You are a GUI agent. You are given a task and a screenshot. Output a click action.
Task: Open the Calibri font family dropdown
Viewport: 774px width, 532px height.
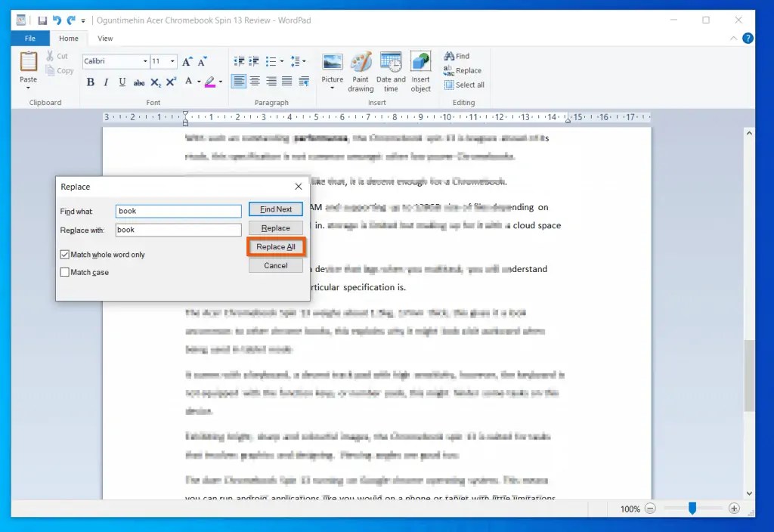(144, 61)
